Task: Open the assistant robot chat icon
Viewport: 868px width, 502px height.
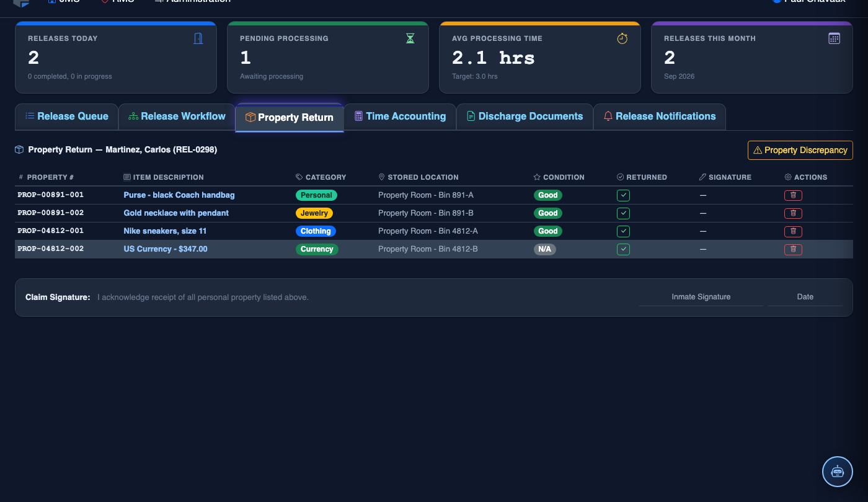Action: (x=838, y=472)
